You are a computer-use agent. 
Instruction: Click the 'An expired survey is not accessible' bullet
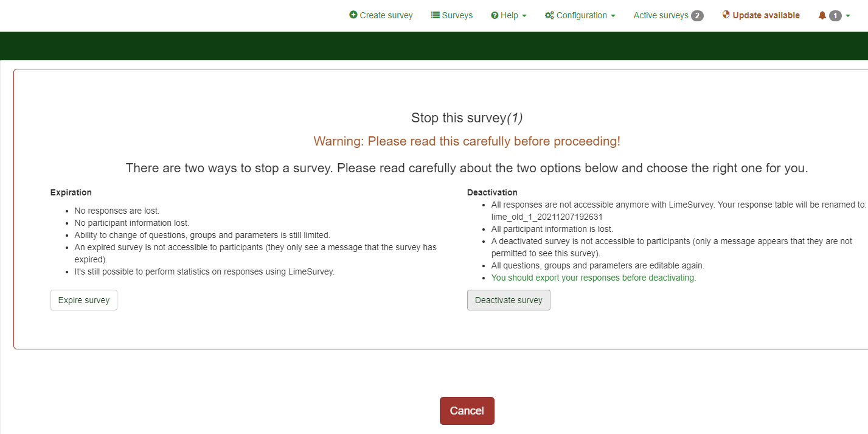pos(255,253)
